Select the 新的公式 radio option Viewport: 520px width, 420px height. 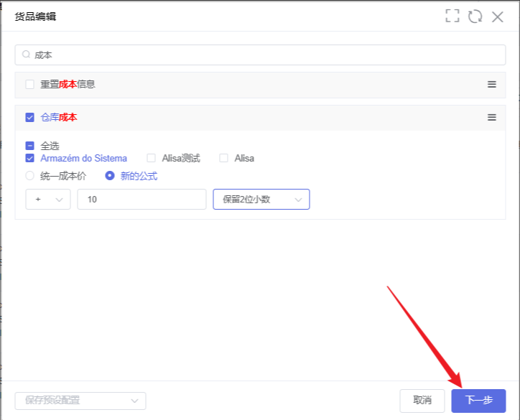[110, 176]
